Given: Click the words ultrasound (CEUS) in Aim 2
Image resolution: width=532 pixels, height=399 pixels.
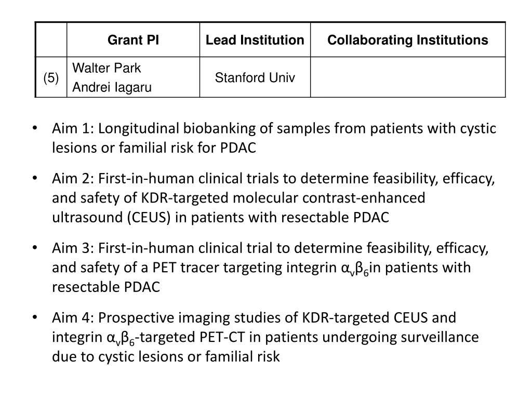Looking at the screenshot, I should pos(111,218).
